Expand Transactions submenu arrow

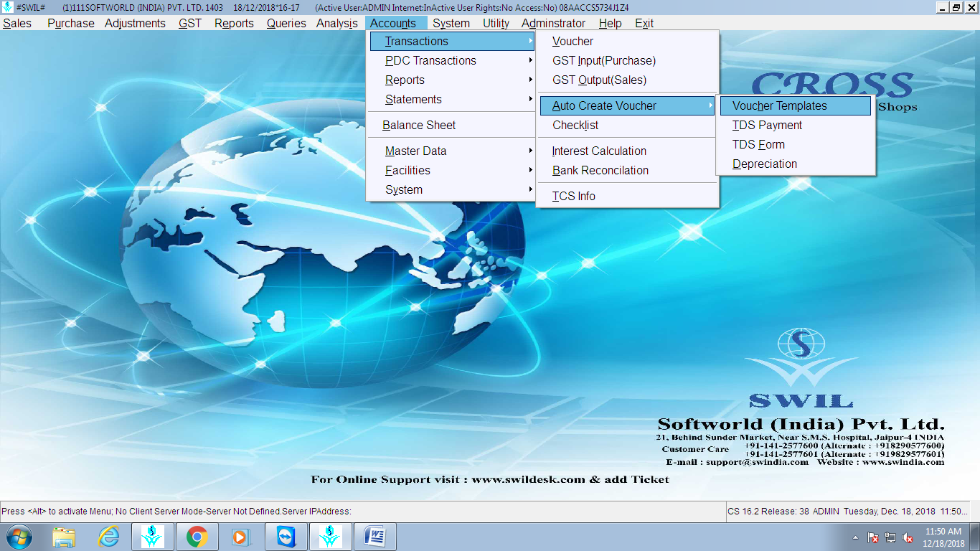pyautogui.click(x=531, y=42)
